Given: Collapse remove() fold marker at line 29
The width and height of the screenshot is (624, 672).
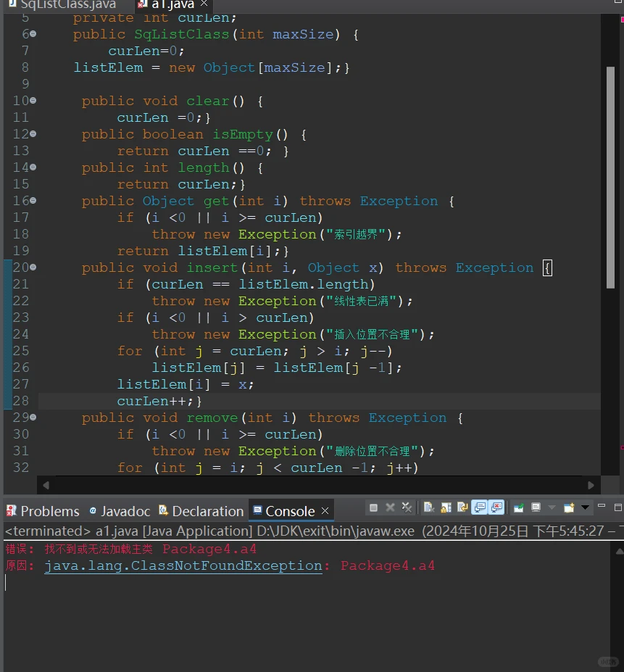Looking at the screenshot, I should coord(33,418).
